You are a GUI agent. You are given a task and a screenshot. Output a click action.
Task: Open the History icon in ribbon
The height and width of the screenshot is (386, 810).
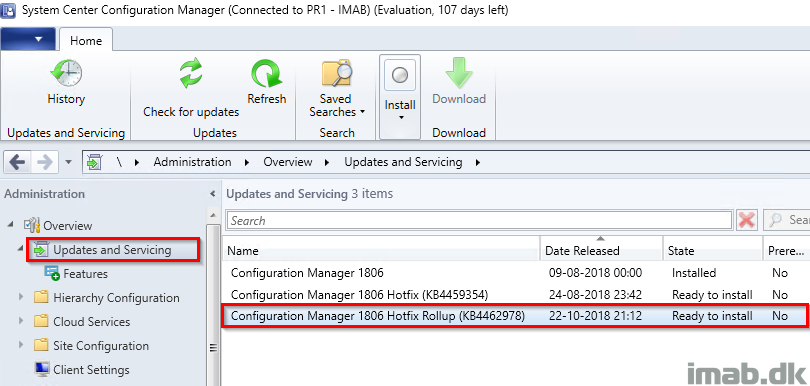click(x=66, y=73)
